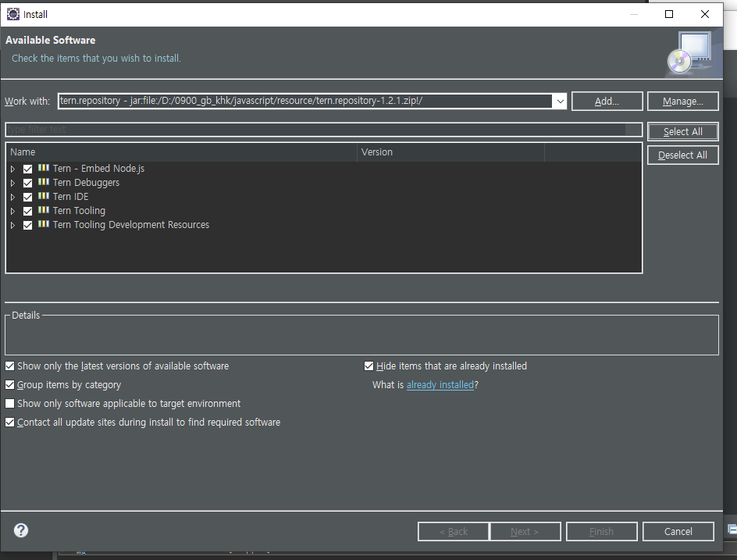The height and width of the screenshot is (560, 737).
Task: Uncheck the Tern - Embed Node.js checkbox
Action: click(28, 169)
